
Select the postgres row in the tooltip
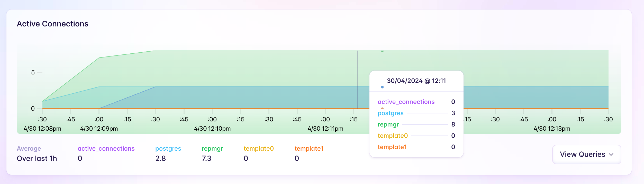pos(391,113)
